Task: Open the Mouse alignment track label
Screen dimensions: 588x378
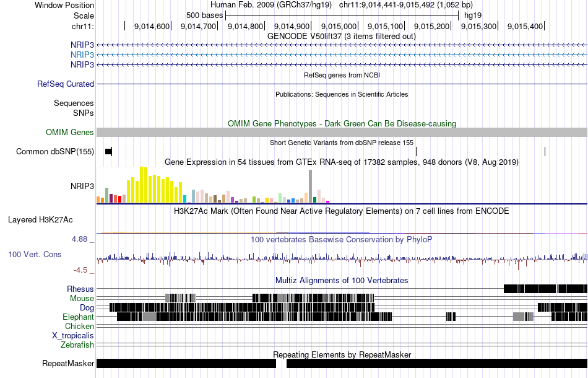Action: [82, 299]
